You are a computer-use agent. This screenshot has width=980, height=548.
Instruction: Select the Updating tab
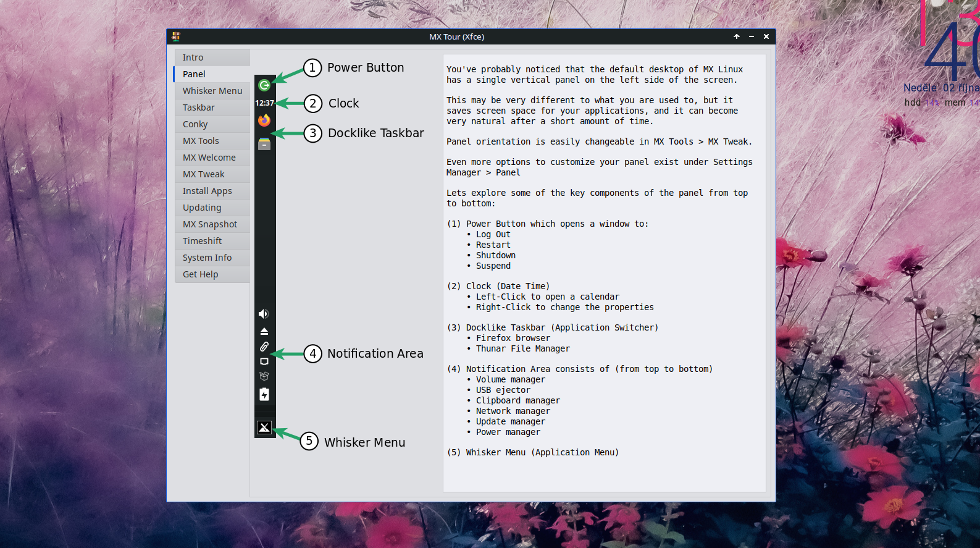point(212,208)
